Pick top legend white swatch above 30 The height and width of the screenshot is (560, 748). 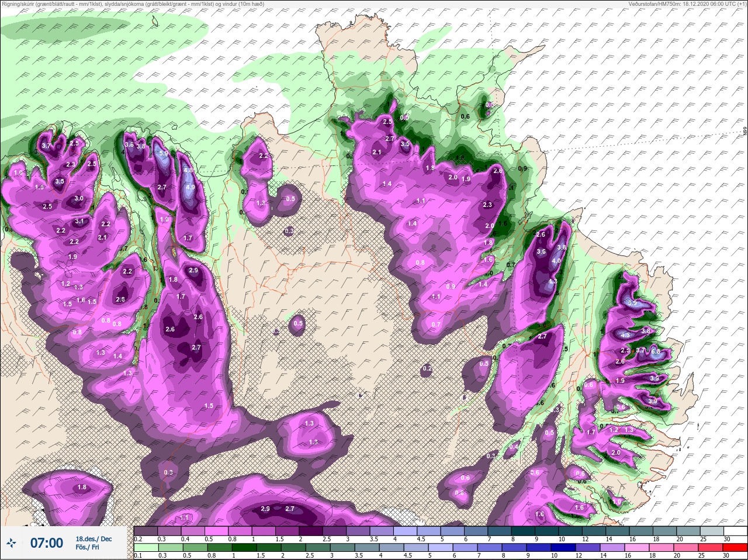[x=736, y=530]
